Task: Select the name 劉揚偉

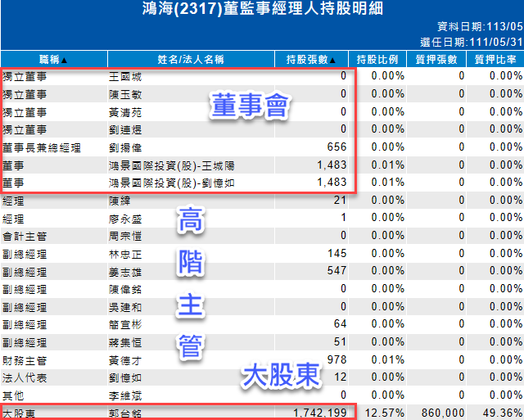Action: click(x=125, y=147)
